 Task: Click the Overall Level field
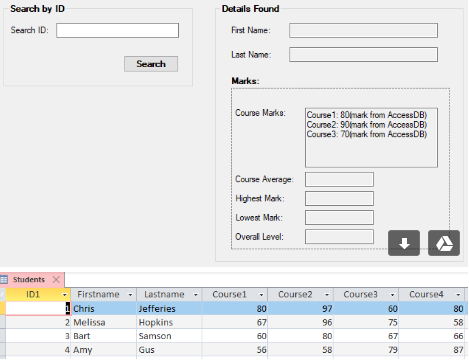pos(339,237)
